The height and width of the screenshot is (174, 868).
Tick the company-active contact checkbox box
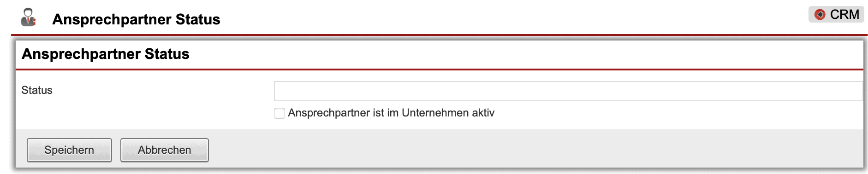point(279,113)
